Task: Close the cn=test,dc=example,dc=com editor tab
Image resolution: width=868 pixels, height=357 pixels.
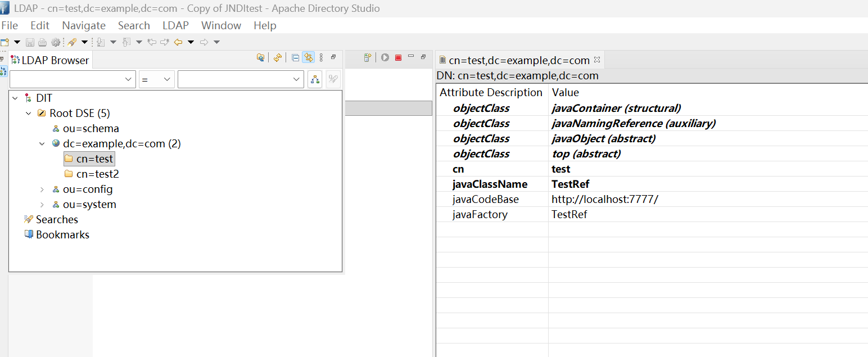Action: point(597,60)
